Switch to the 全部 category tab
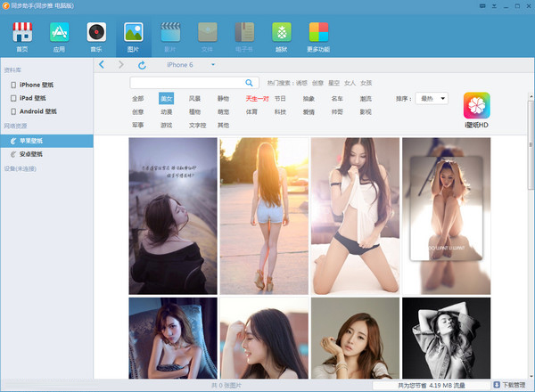Screen dimensions: 535x392 (x=137, y=98)
